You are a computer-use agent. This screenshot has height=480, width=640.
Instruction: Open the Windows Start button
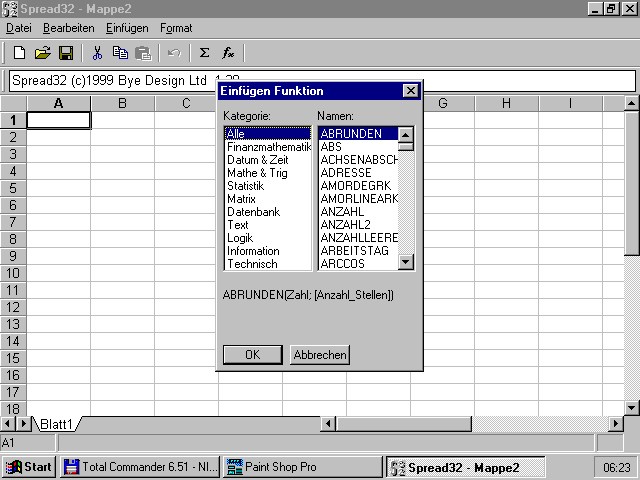(x=28, y=467)
